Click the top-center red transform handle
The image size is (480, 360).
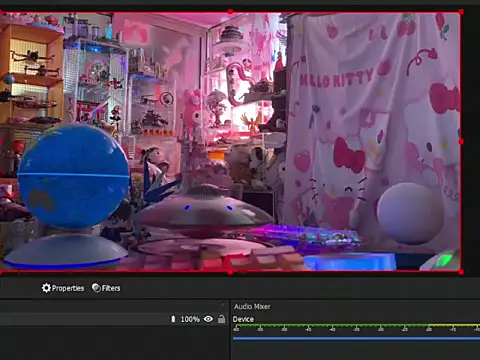click(x=230, y=12)
